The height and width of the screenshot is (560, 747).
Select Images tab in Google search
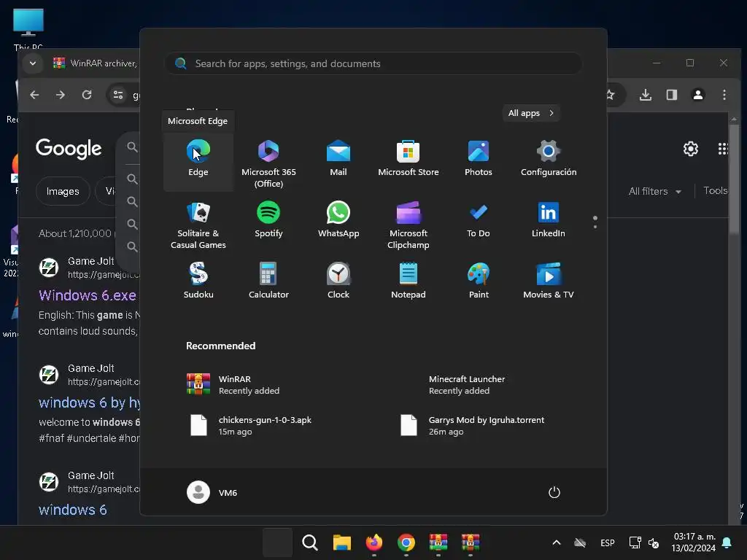click(63, 192)
